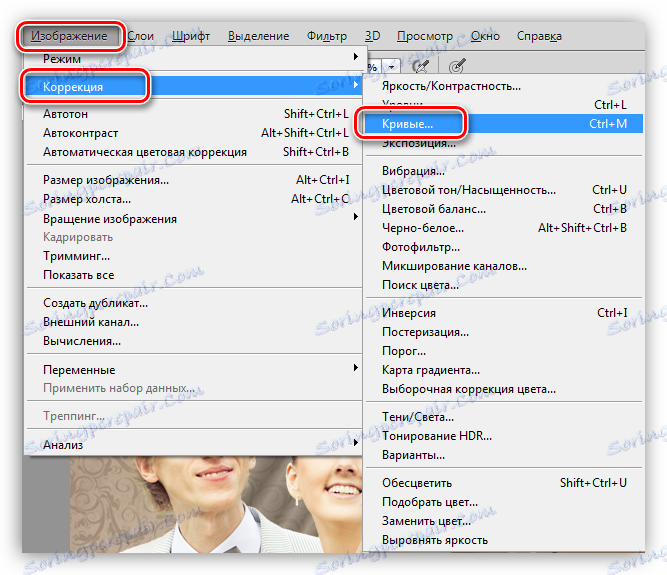Open Черно-белое adjustment

(504, 228)
